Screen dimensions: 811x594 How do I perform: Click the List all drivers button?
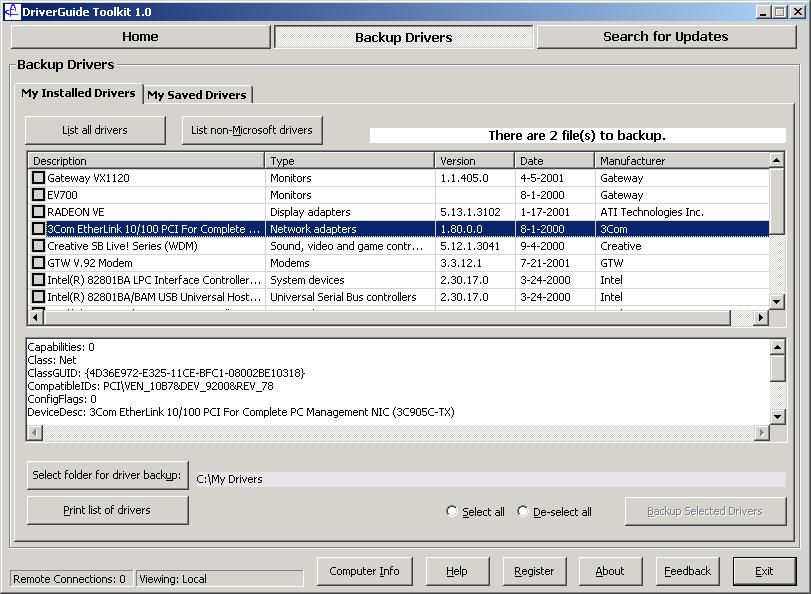point(95,130)
